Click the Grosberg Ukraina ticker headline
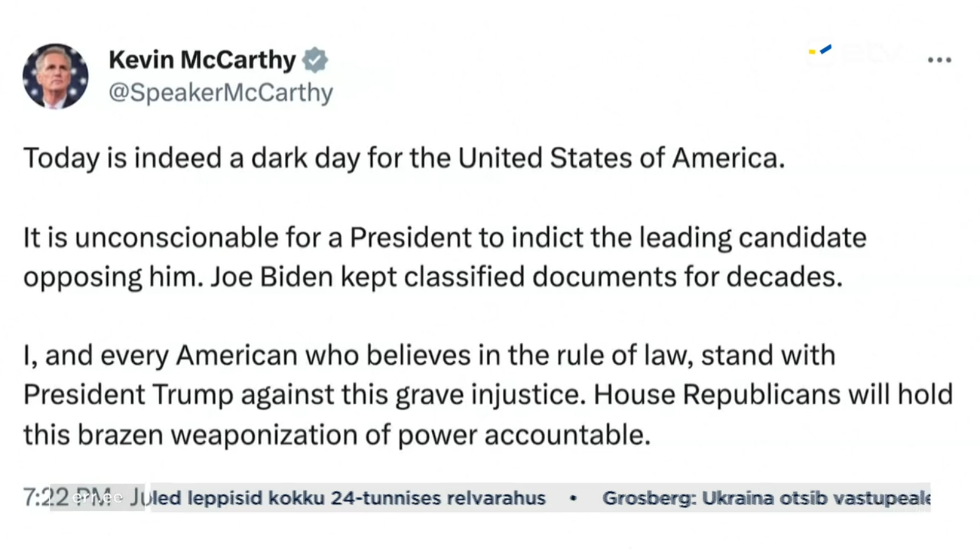Screen dimensions: 980x551 [x=766, y=498]
